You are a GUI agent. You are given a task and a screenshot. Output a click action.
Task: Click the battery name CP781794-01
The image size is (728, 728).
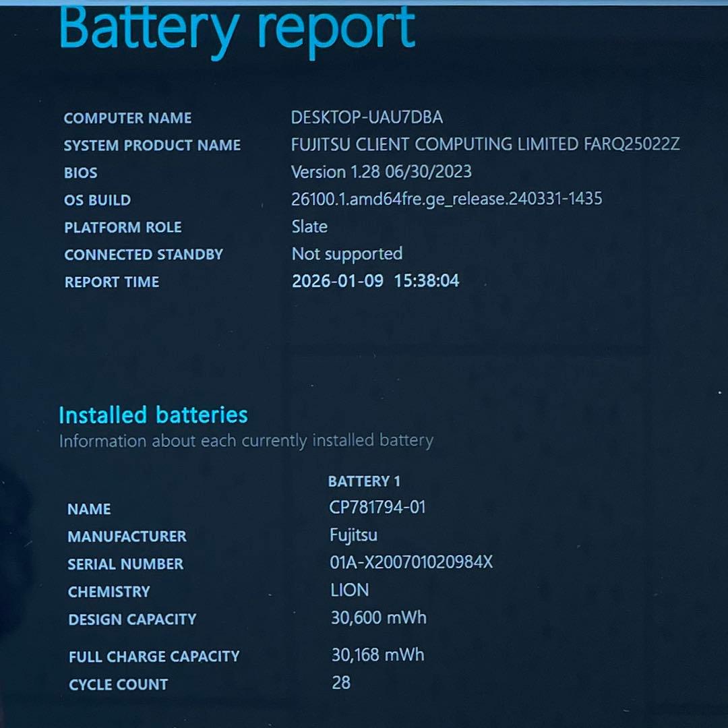tap(377, 508)
